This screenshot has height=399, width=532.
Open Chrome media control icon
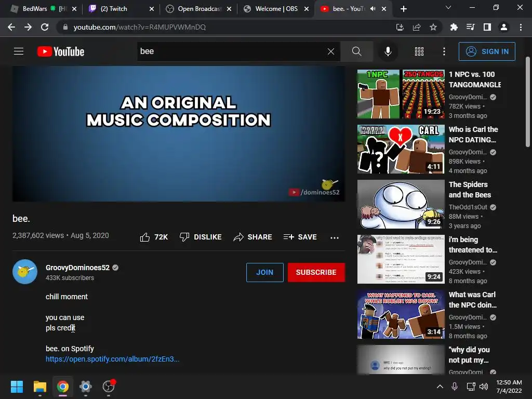click(470, 27)
